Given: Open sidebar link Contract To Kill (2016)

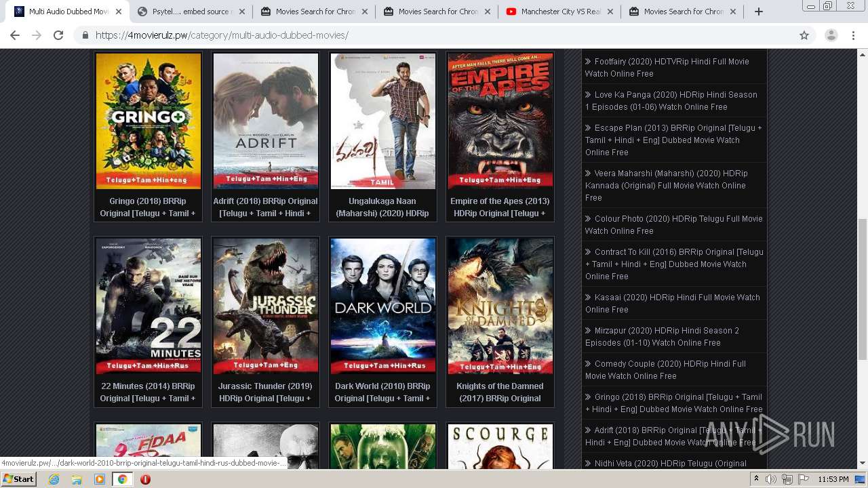Looking at the screenshot, I should pos(674,264).
